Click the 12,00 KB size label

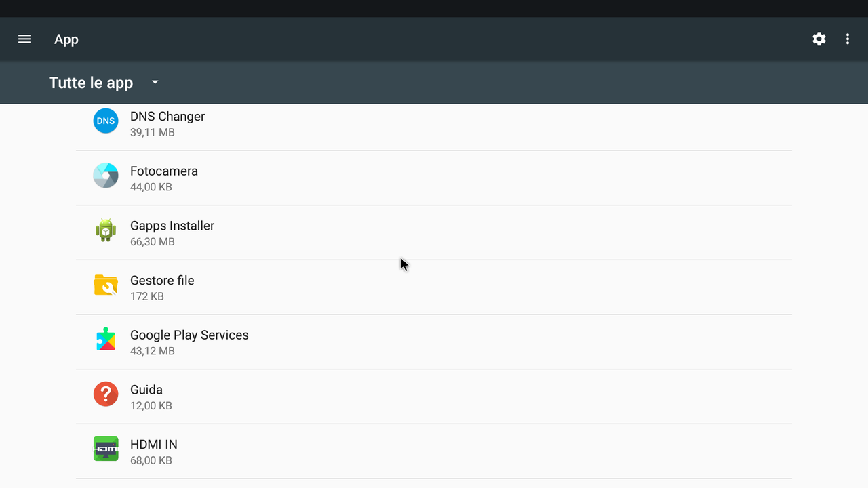pyautogui.click(x=151, y=406)
